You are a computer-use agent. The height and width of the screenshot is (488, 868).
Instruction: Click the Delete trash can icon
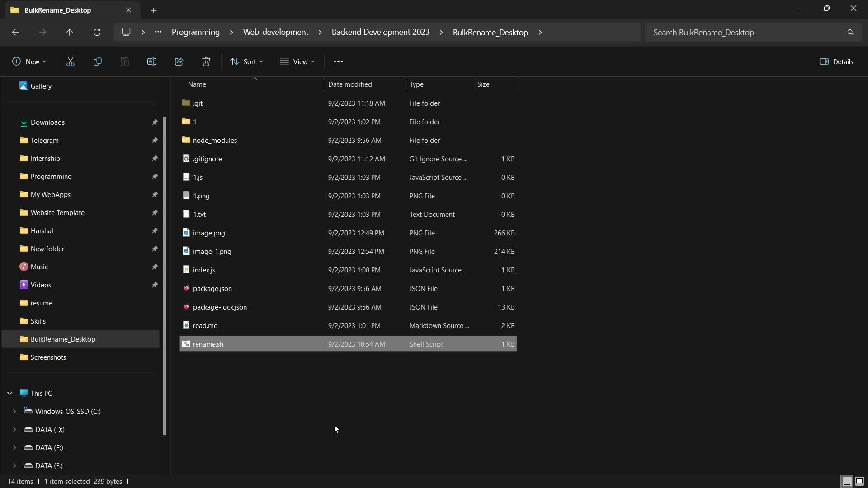click(x=206, y=61)
